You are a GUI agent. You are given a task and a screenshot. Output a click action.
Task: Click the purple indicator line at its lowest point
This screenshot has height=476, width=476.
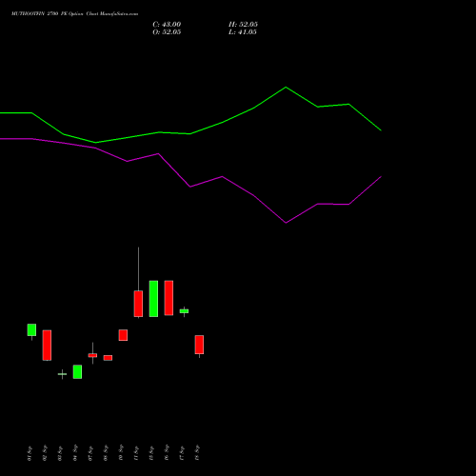pos(286,223)
